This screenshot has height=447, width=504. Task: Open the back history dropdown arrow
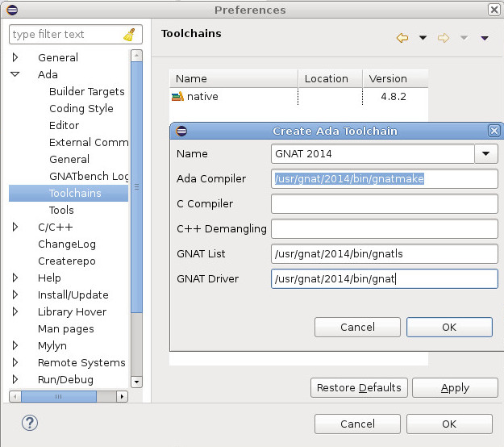coord(423,38)
